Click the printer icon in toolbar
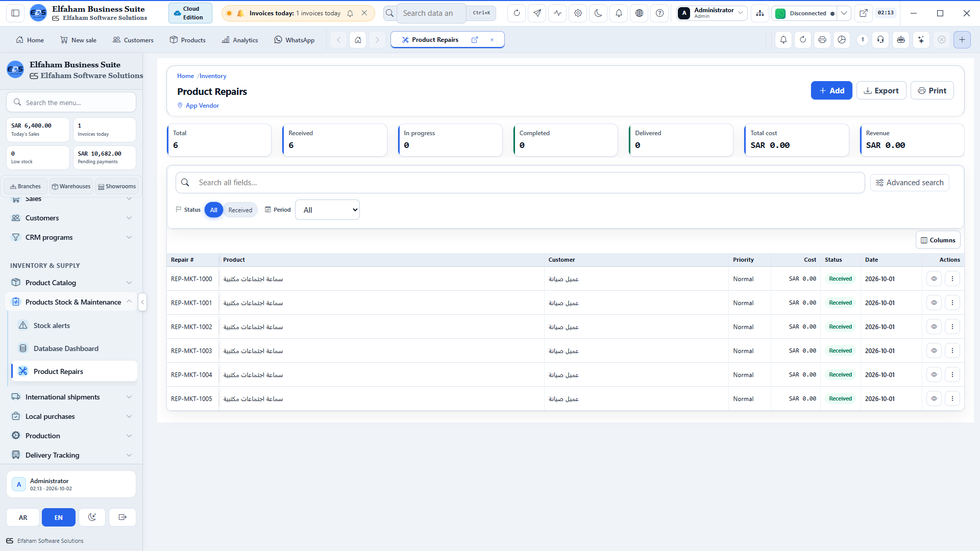The image size is (980, 551). click(x=822, y=40)
